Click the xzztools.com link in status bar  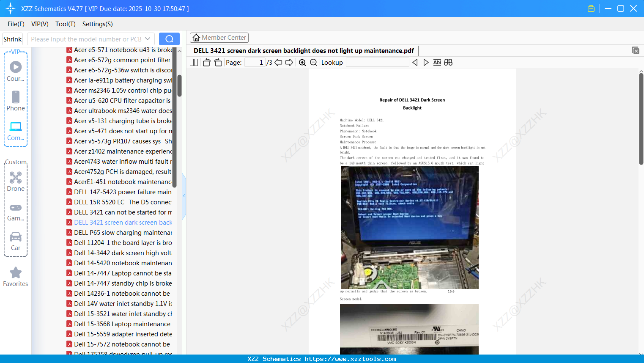350,359
